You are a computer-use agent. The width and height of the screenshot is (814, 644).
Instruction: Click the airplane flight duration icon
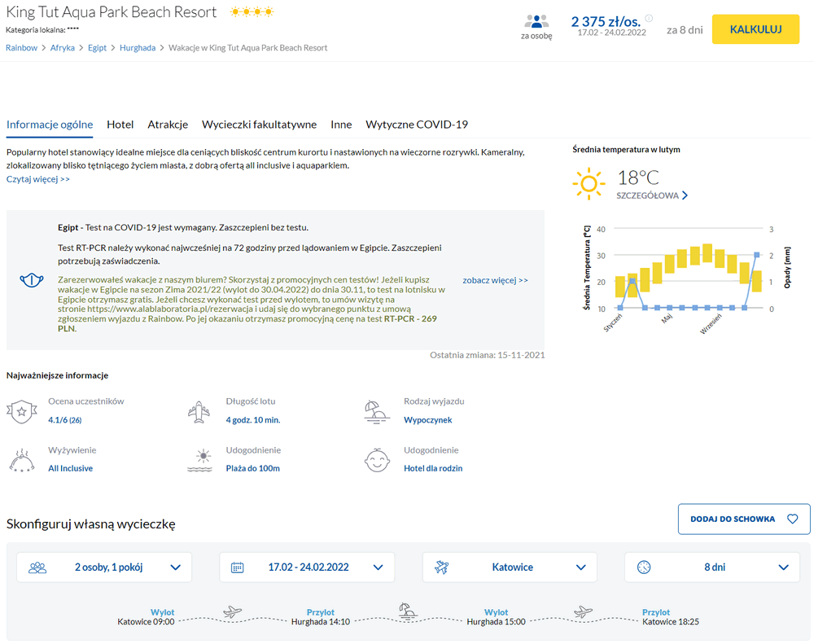click(198, 411)
